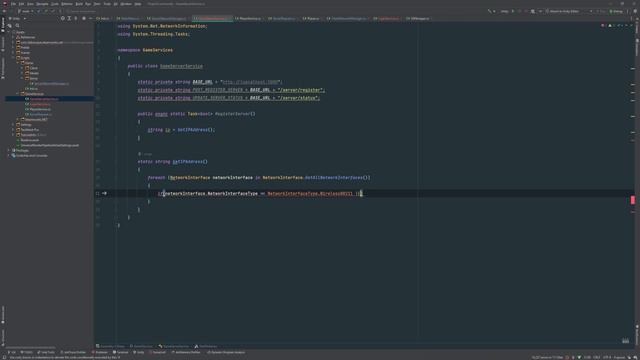This screenshot has width=640, height=360.
Task: Expand the Client folder in the tree
Action: click(22, 68)
